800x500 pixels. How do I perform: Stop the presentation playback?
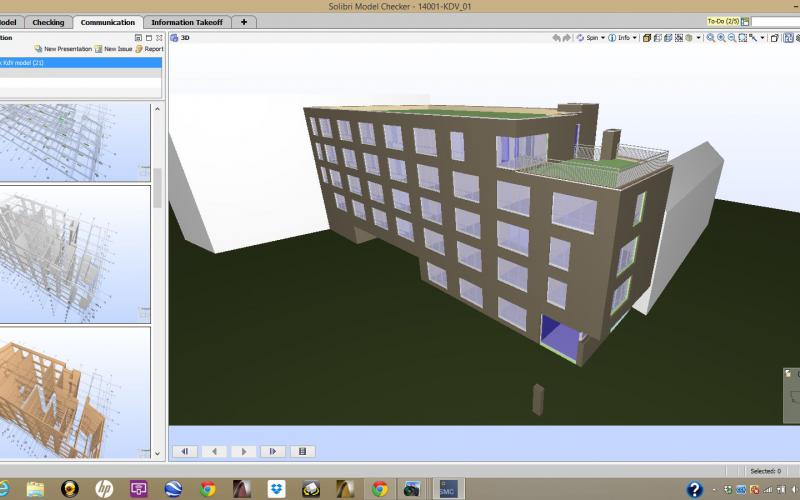302,452
